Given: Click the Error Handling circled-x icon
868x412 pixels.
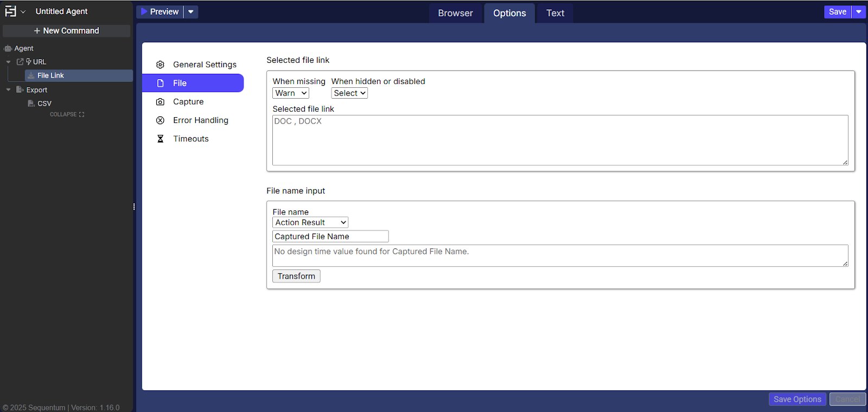Looking at the screenshot, I should pos(160,120).
